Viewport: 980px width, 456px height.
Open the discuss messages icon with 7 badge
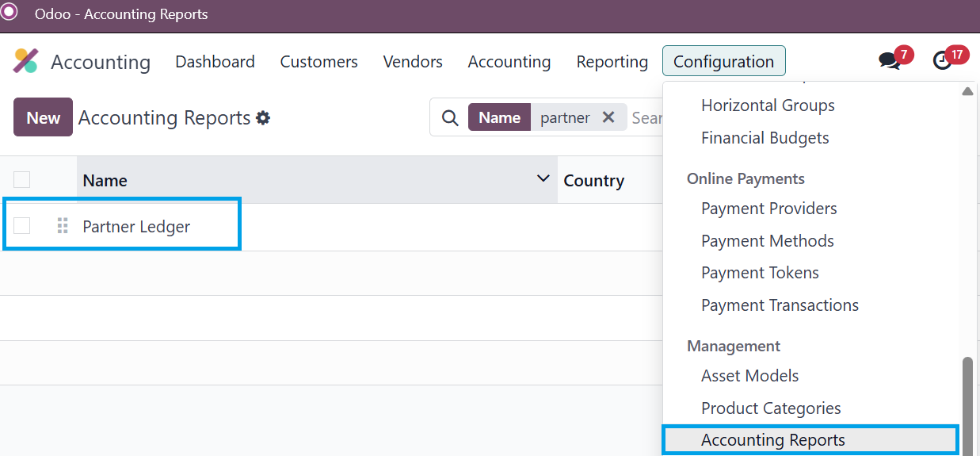[x=890, y=60]
